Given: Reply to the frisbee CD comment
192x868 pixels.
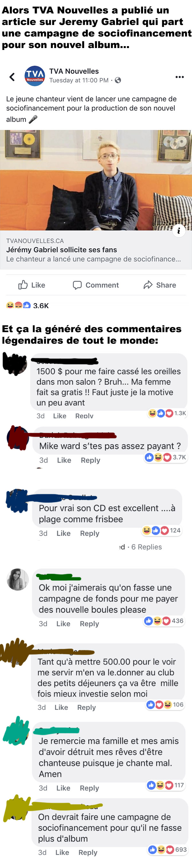Looking at the screenshot, I should (x=90, y=533).
